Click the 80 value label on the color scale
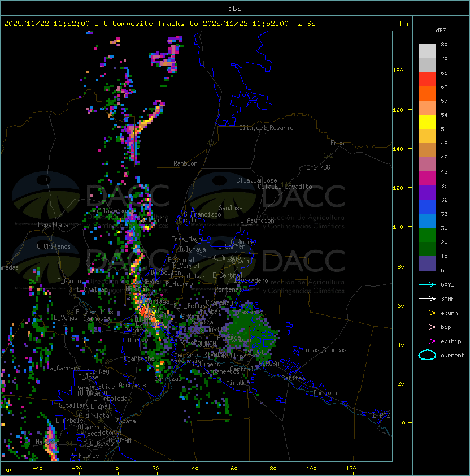470x476 pixels. click(444, 44)
